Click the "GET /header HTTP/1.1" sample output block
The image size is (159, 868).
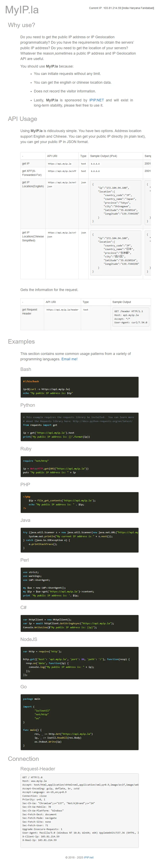(x=130, y=317)
